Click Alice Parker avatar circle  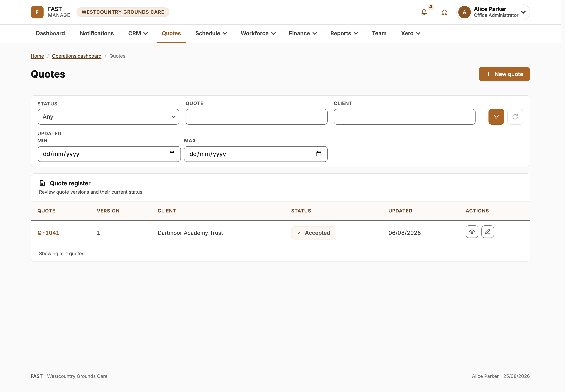(464, 12)
